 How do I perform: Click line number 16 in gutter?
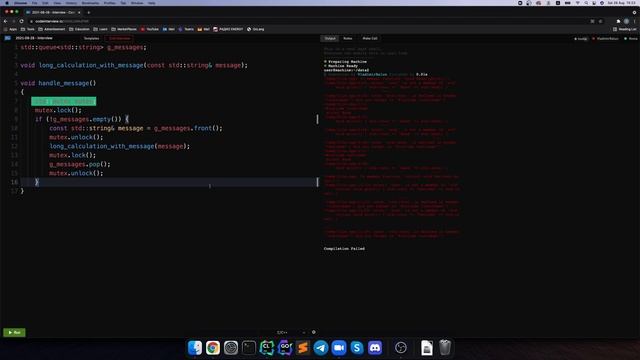(x=14, y=182)
